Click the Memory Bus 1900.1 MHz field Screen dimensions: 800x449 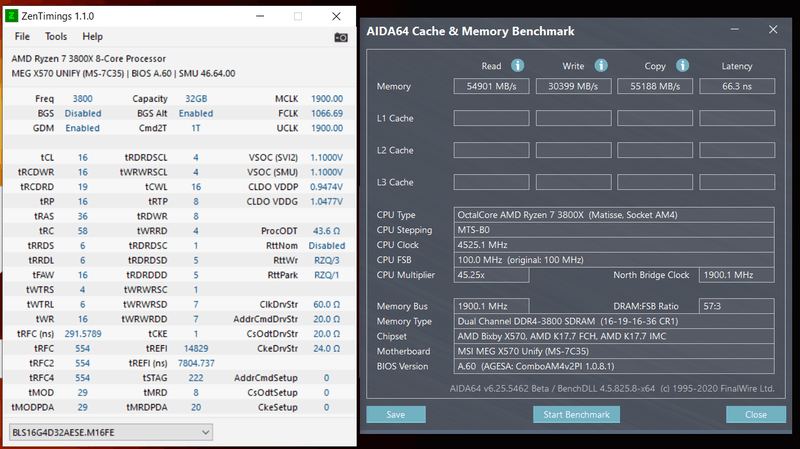click(491, 306)
